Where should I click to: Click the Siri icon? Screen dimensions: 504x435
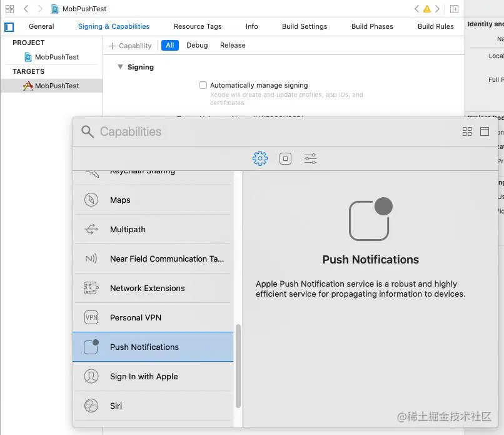point(91,406)
